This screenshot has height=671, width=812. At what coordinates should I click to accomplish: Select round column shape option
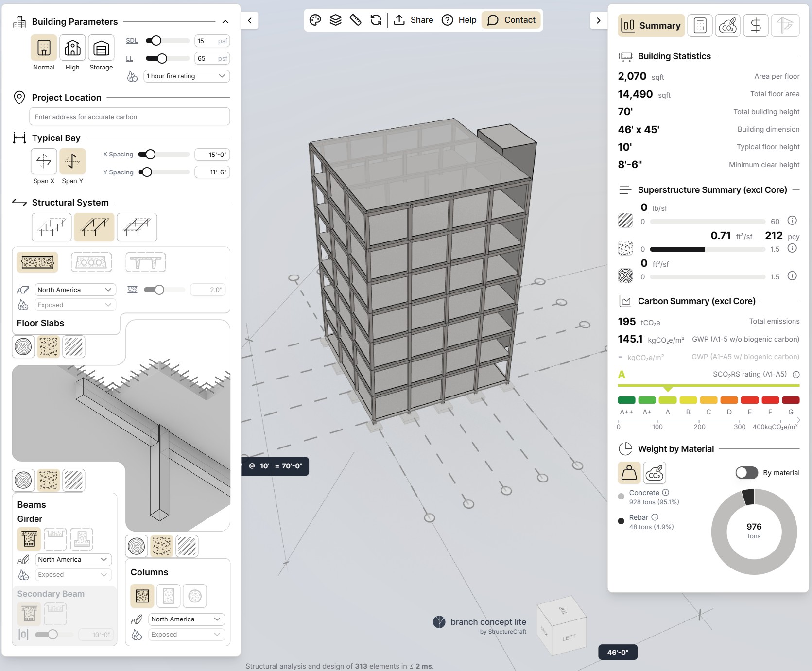(195, 596)
